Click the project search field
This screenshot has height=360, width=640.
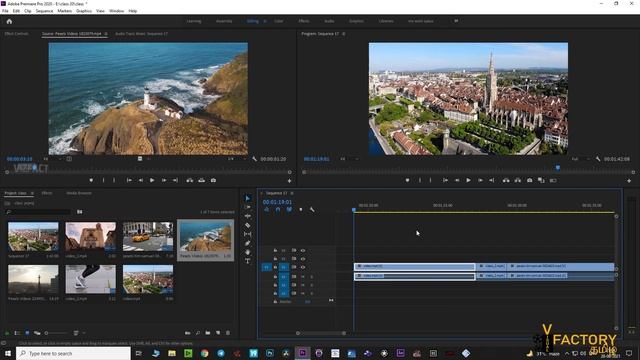click(39, 212)
